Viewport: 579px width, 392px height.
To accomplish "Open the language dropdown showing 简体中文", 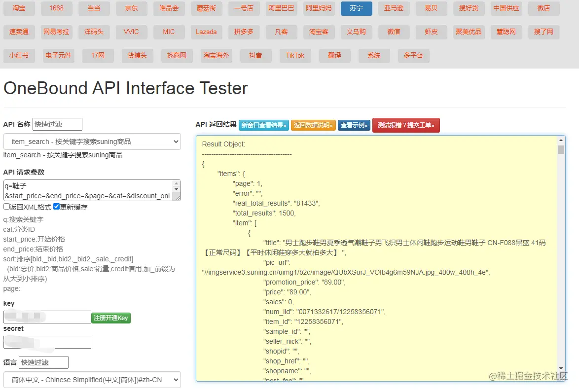I will coord(92,380).
